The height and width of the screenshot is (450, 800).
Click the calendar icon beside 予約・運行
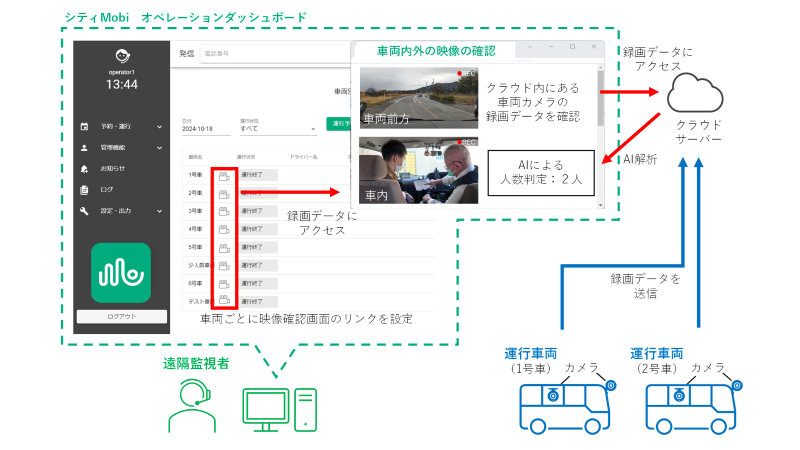click(84, 127)
